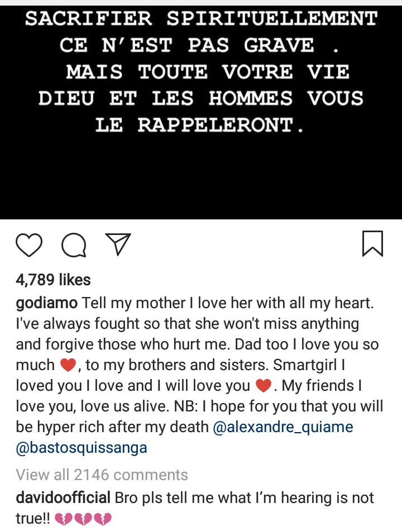Click the "DIEU ET LES HOMMES VOUS" line
Image resolution: width=402 pixels, height=532 pixels.
[x=201, y=99]
